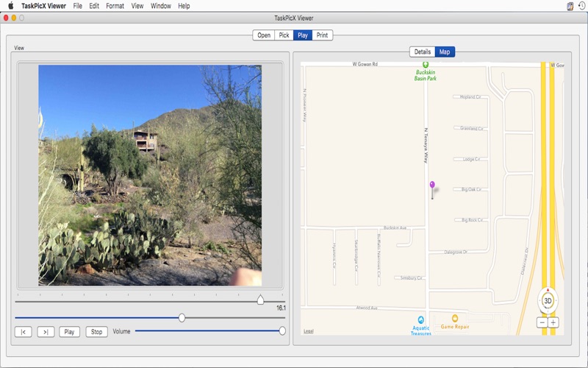Viewport: 588px width, 368px height.
Task: Switch to the Open tab
Action: pos(264,35)
